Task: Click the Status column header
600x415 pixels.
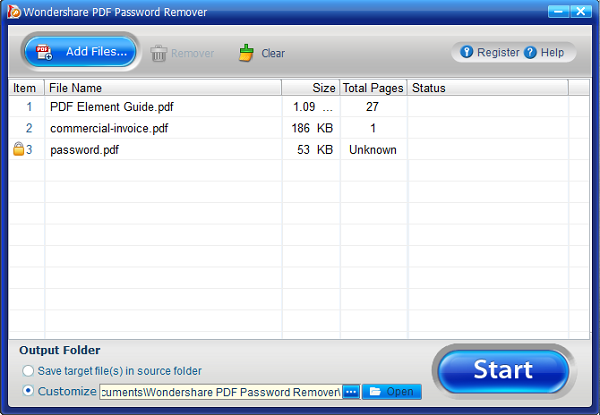Action: click(487, 88)
